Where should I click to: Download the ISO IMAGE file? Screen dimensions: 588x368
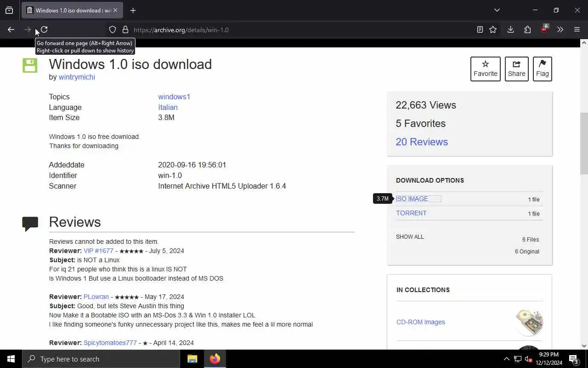[x=412, y=199]
